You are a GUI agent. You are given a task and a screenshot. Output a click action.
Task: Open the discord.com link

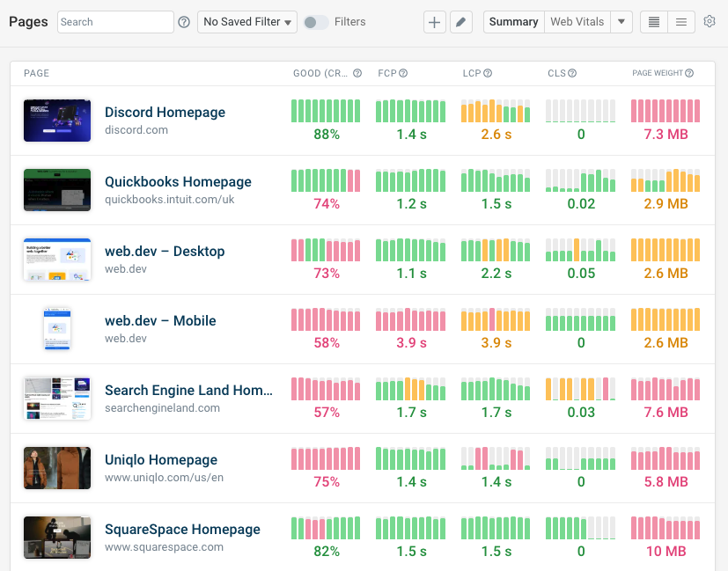[x=136, y=129]
